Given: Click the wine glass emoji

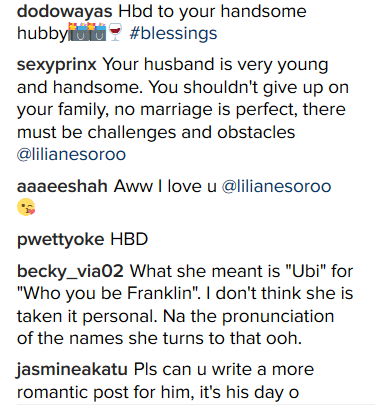Looking at the screenshot, I should point(115,33).
